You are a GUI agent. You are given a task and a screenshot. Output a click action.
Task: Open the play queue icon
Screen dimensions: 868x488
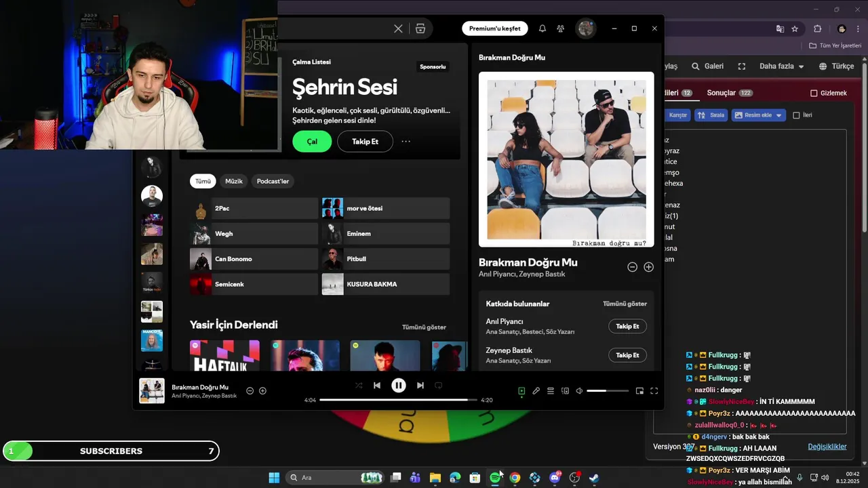[551, 390]
